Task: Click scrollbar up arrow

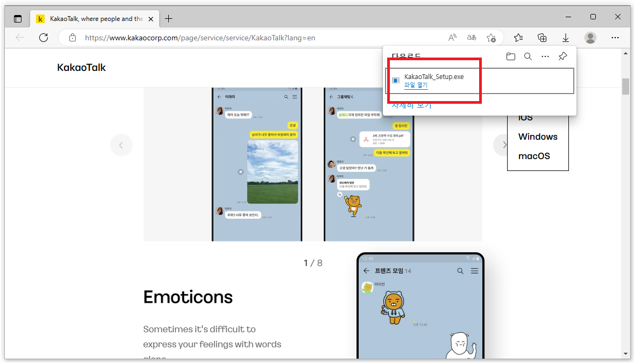Action: (x=625, y=53)
